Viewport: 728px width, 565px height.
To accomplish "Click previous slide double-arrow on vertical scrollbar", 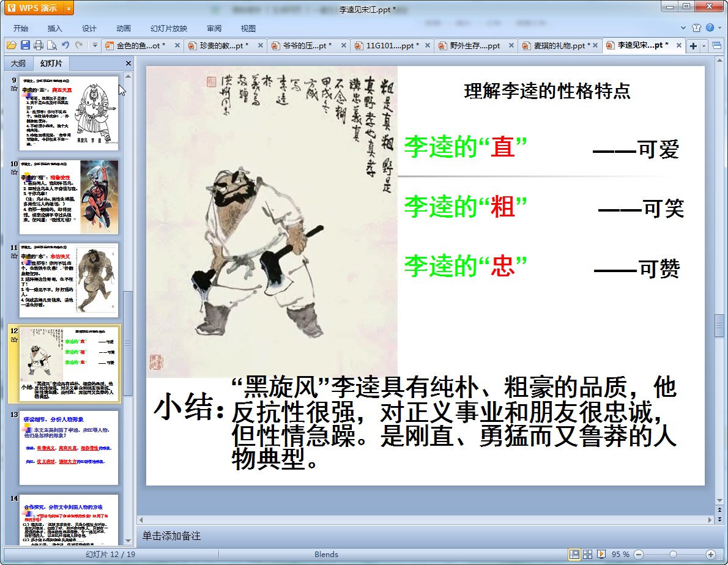I will click(x=719, y=510).
